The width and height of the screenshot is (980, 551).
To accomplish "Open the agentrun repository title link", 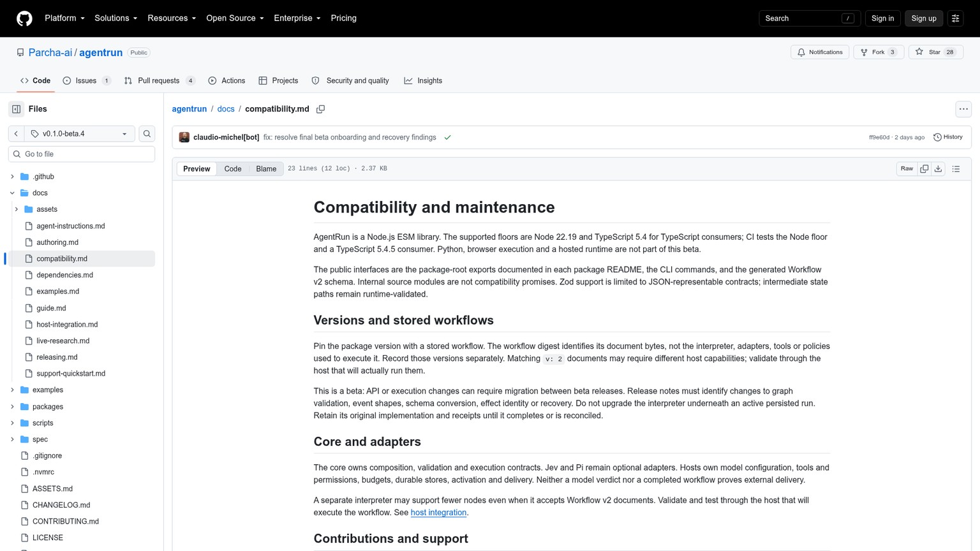I will coord(101,53).
